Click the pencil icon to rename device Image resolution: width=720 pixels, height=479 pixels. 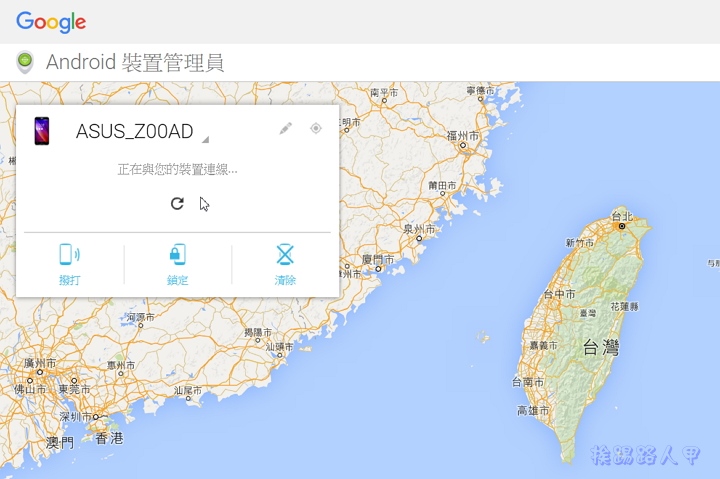click(x=285, y=129)
